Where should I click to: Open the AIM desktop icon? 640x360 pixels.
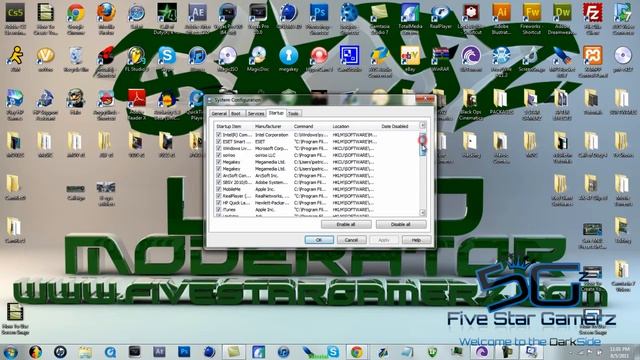click(15, 59)
